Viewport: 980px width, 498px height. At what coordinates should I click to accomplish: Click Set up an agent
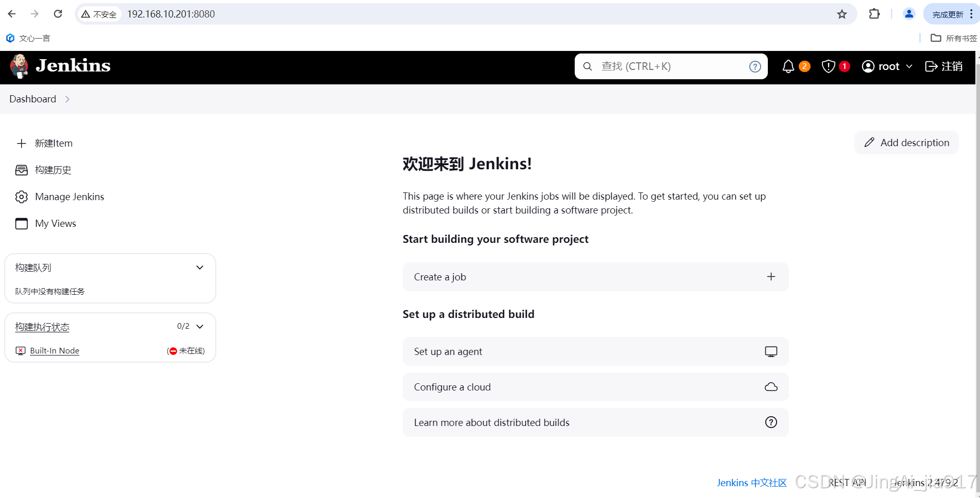pyautogui.click(x=595, y=351)
